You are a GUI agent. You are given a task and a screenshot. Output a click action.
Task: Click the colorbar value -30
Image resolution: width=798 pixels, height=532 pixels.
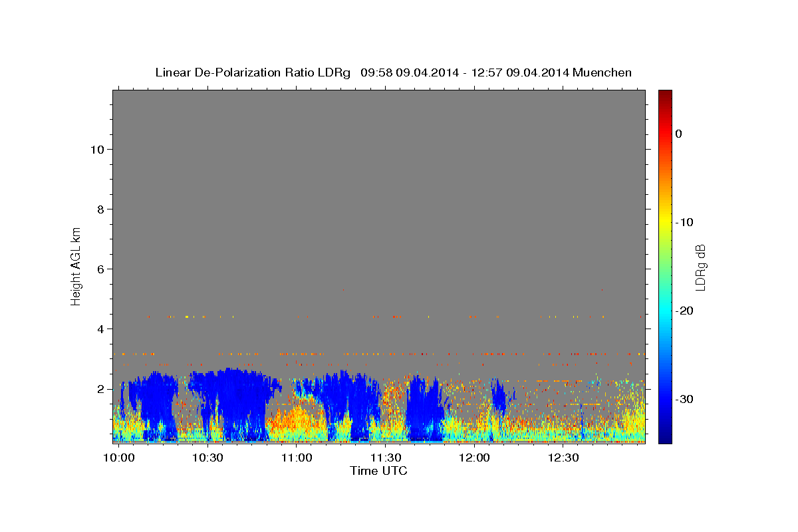(684, 399)
